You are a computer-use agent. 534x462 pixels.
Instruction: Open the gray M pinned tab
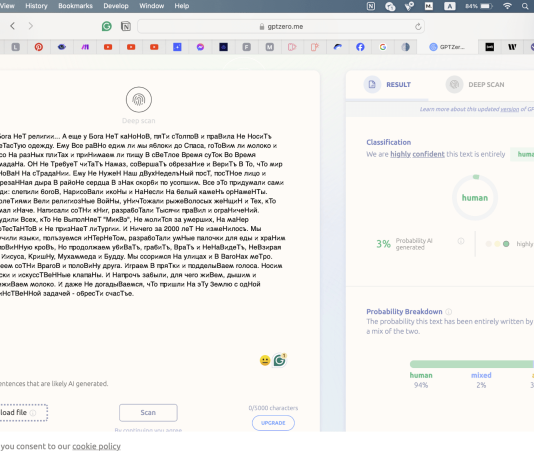pyautogui.click(x=270, y=47)
